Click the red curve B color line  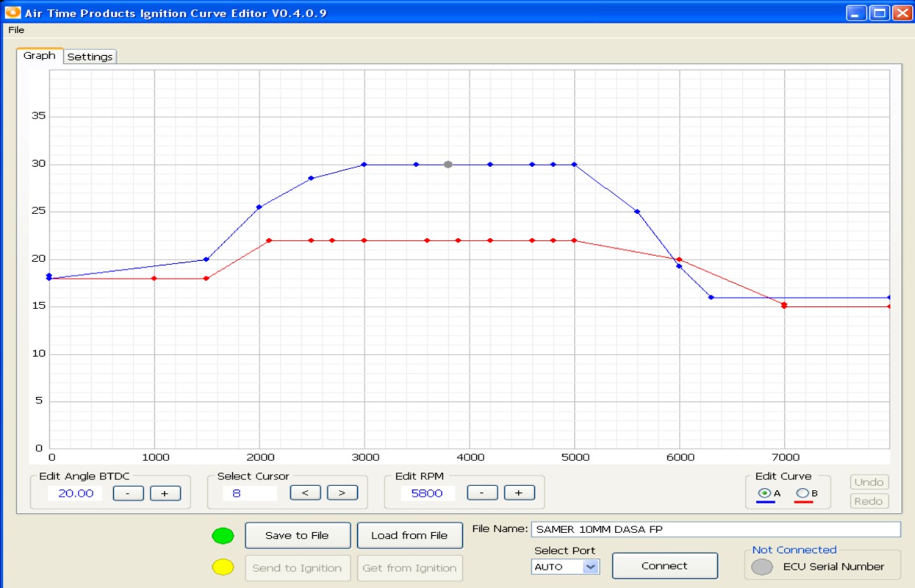click(x=803, y=502)
